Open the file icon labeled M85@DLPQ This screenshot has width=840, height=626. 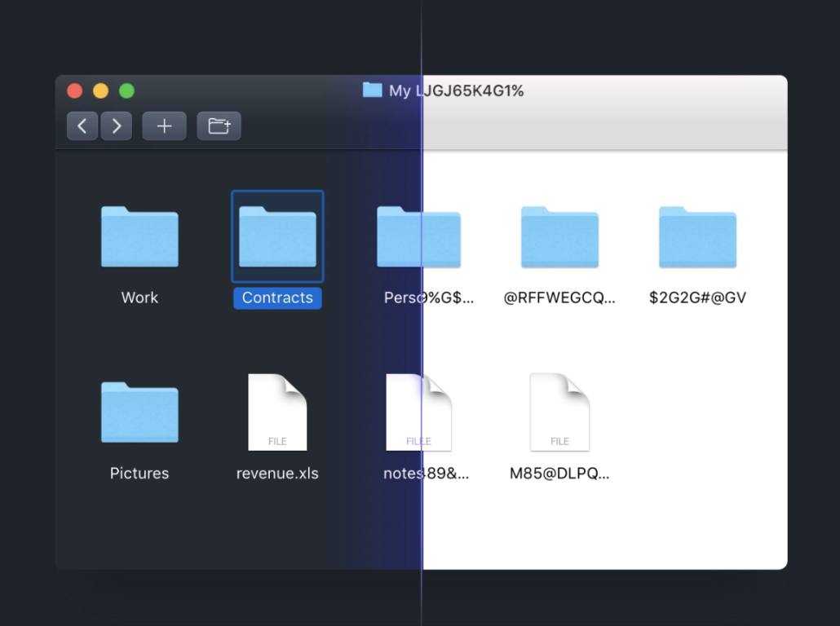click(x=559, y=412)
